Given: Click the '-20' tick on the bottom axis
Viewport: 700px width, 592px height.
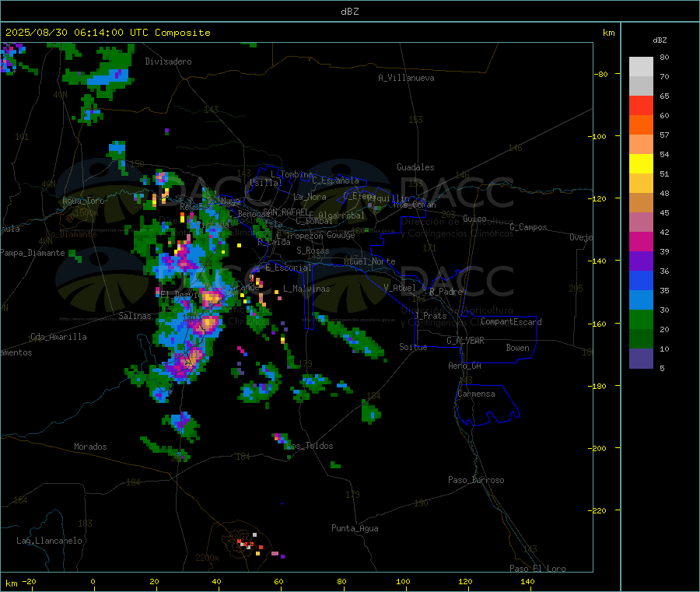Looking at the screenshot, I should (29, 582).
